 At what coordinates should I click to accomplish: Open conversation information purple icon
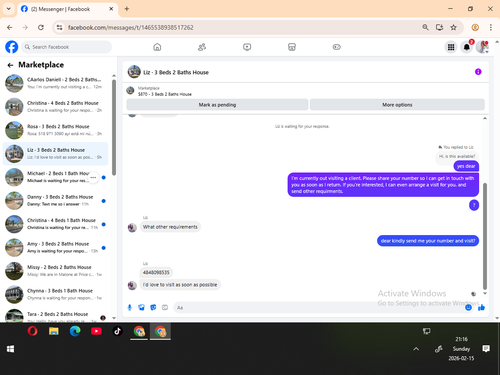[x=478, y=72]
